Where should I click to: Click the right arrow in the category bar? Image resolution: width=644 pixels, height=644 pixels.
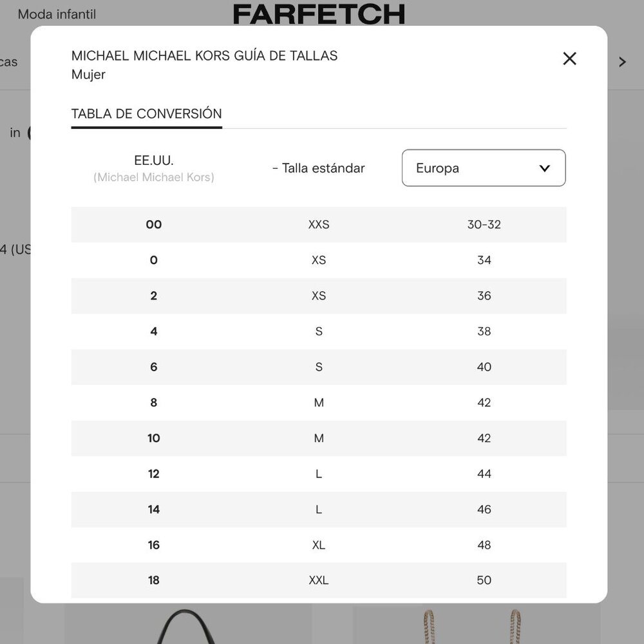click(622, 62)
